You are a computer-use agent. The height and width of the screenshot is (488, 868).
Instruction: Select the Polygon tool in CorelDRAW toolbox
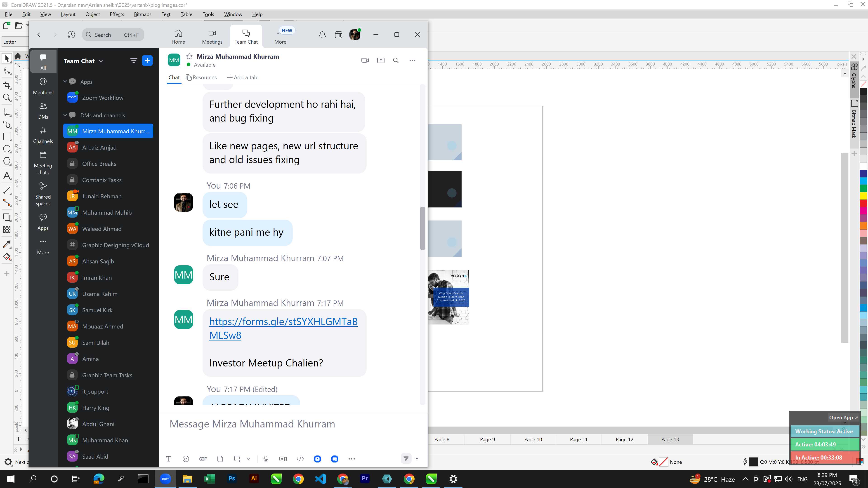pyautogui.click(x=7, y=161)
